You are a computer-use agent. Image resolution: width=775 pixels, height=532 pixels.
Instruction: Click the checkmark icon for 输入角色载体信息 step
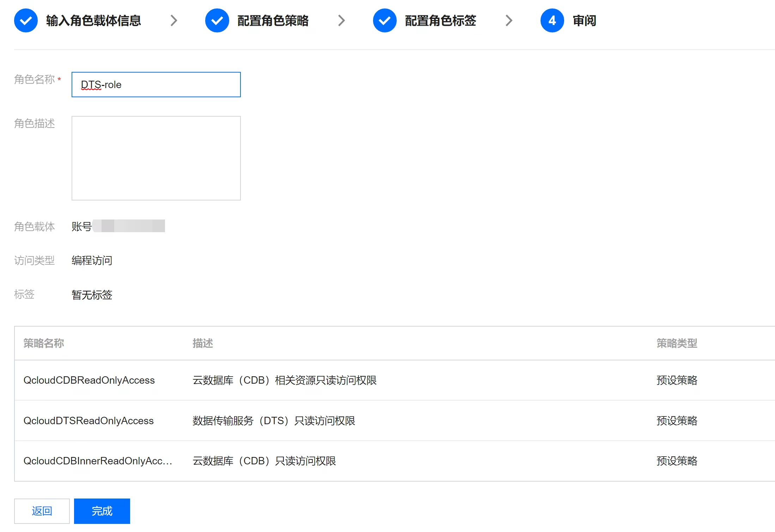[26, 20]
